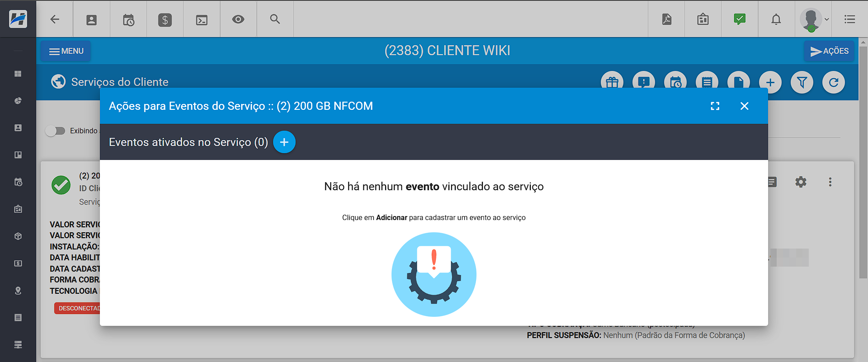The height and width of the screenshot is (362, 868).
Task: Click the page vertical scrollbar
Action: pyautogui.click(x=863, y=163)
